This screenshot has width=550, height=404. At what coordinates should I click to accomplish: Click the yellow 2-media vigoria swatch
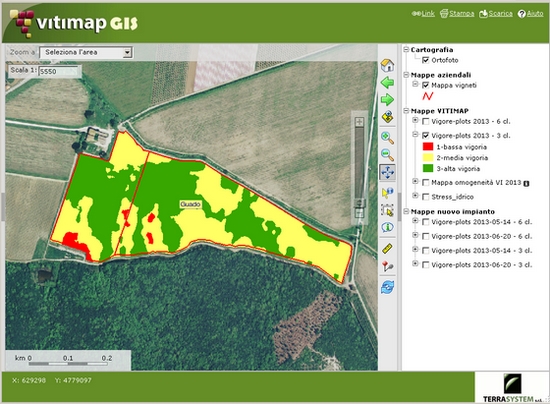tap(428, 157)
